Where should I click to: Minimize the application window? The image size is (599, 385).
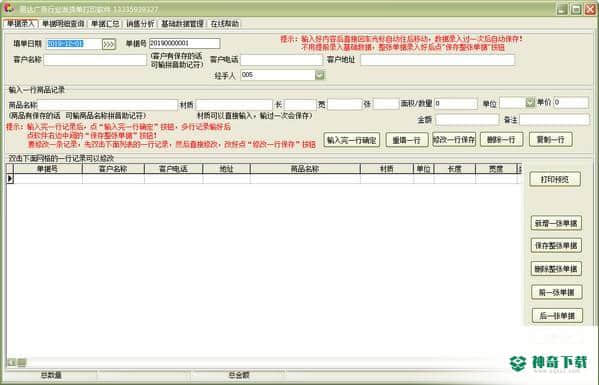tap(562, 9)
